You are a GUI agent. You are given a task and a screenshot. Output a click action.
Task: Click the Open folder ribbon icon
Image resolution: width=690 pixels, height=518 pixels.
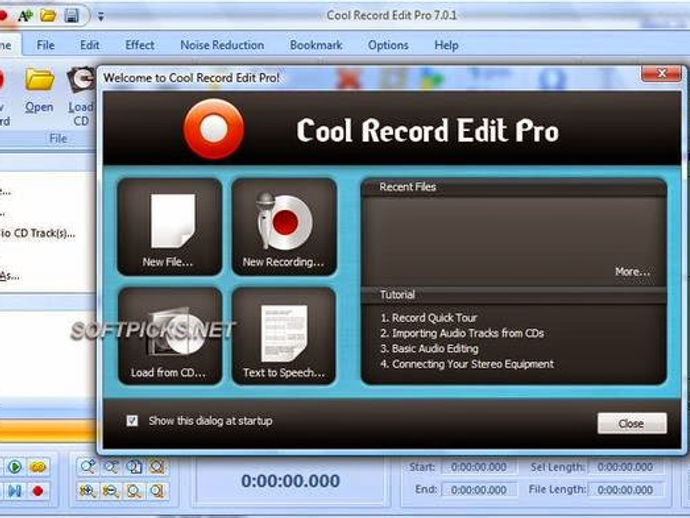point(40,80)
